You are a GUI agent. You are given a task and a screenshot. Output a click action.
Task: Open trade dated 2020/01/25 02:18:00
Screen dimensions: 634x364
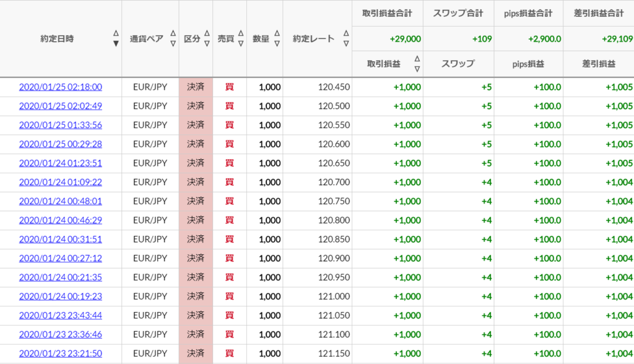pos(61,87)
